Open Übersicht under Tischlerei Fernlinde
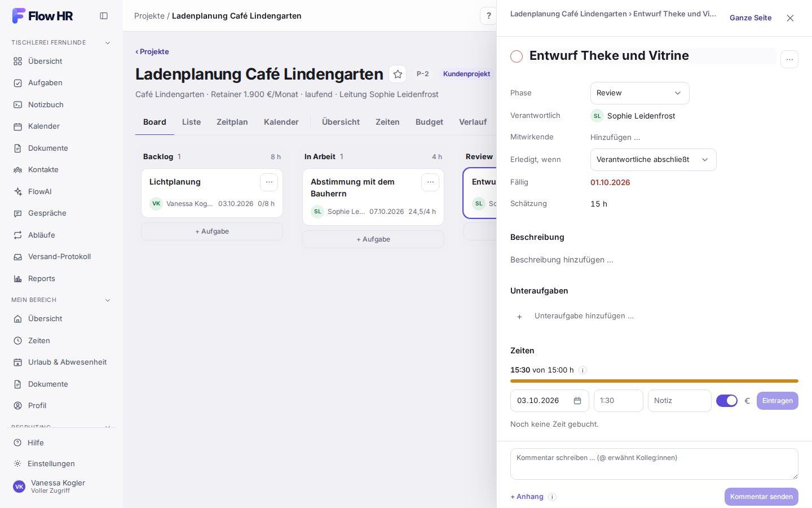This screenshot has height=508, width=812. point(61,61)
